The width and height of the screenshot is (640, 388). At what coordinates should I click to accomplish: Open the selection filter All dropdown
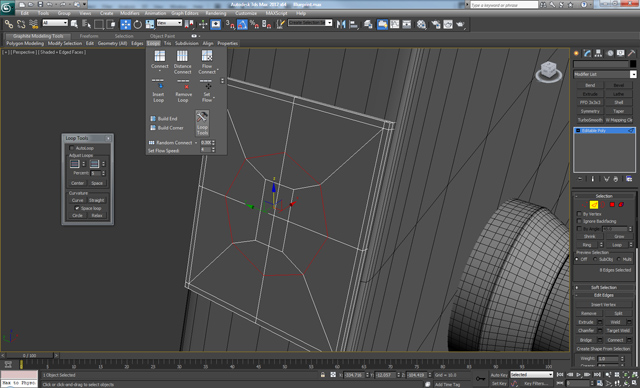coord(55,23)
